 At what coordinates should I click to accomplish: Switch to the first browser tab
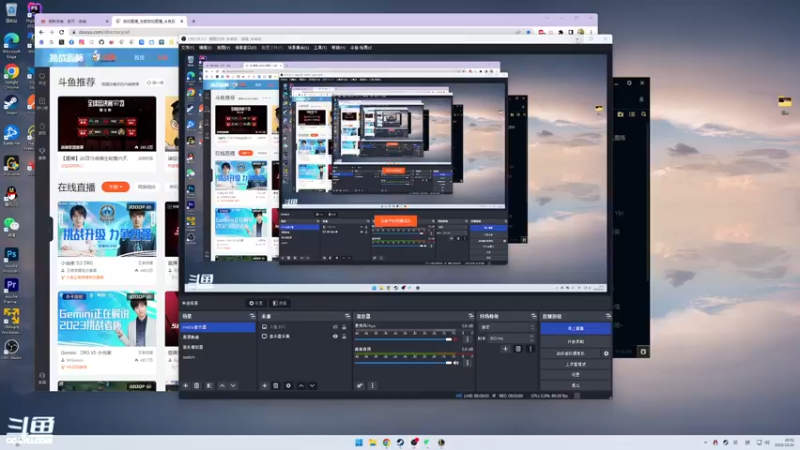[x=72, y=21]
